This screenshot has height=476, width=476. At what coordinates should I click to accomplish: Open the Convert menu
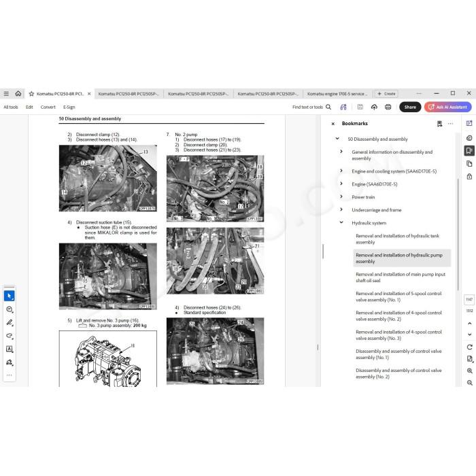[x=48, y=107]
